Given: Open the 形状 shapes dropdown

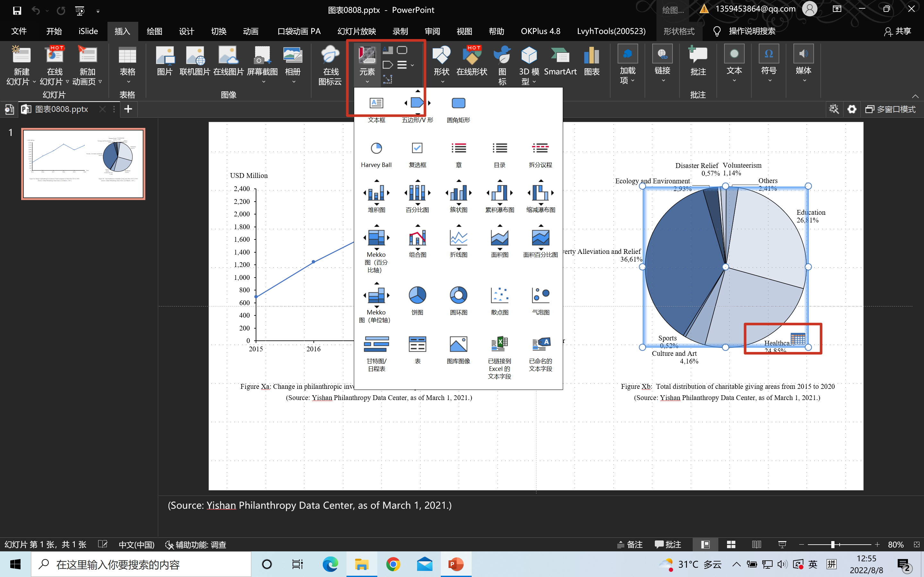Looking at the screenshot, I should click(442, 65).
